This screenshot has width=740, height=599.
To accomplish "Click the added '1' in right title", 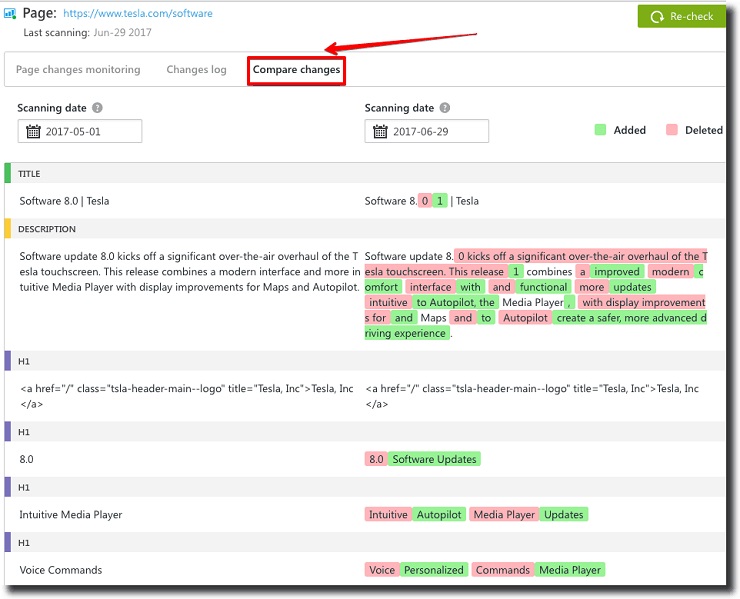I will coord(440,201).
